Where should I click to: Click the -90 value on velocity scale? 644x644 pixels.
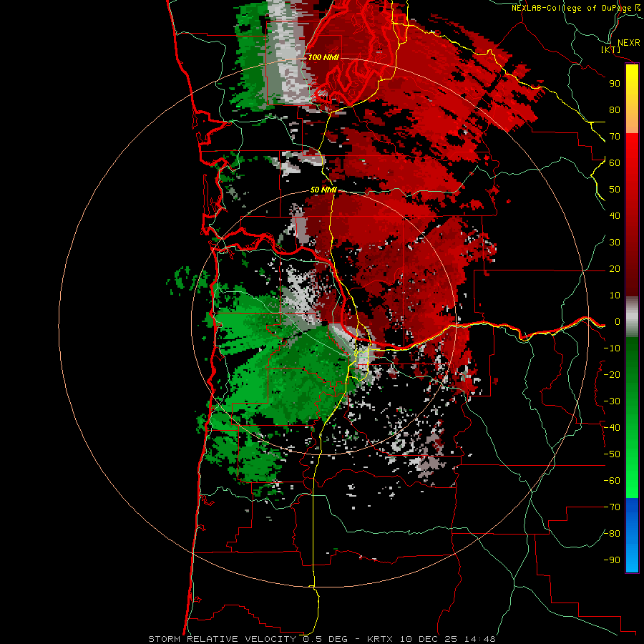point(612,560)
